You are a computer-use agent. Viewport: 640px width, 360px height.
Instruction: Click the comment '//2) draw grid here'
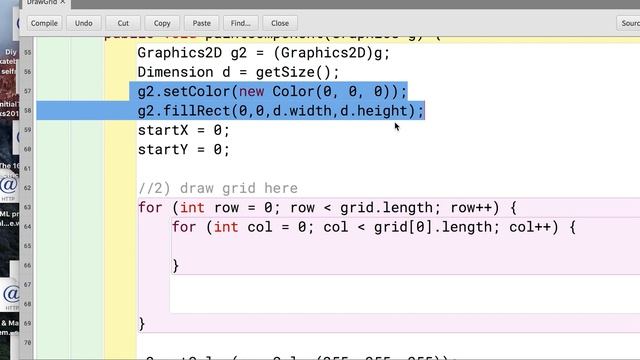218,188
